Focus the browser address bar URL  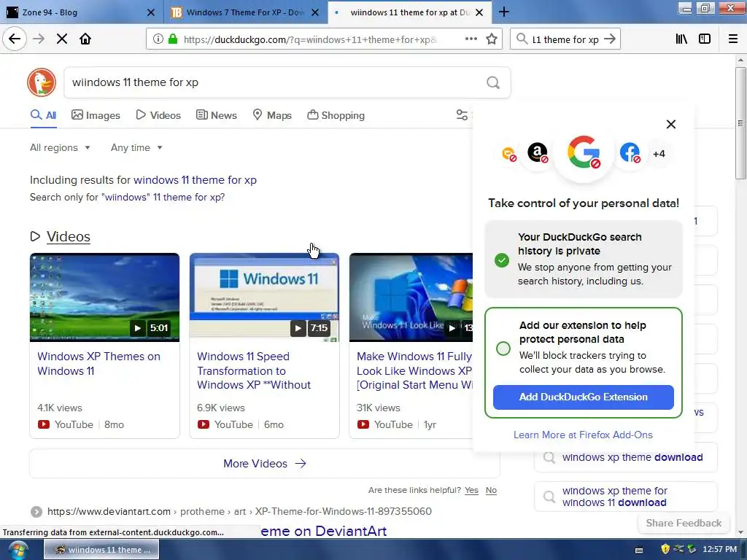(x=309, y=39)
